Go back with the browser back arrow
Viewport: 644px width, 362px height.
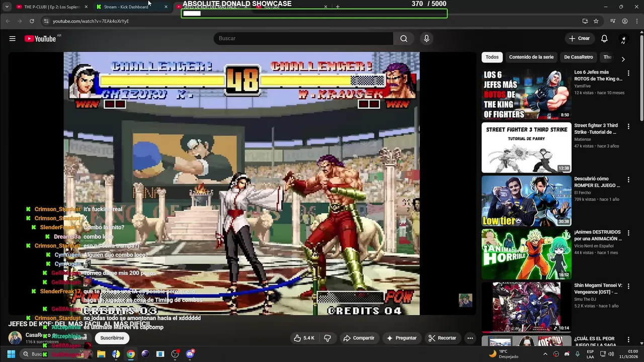8,21
